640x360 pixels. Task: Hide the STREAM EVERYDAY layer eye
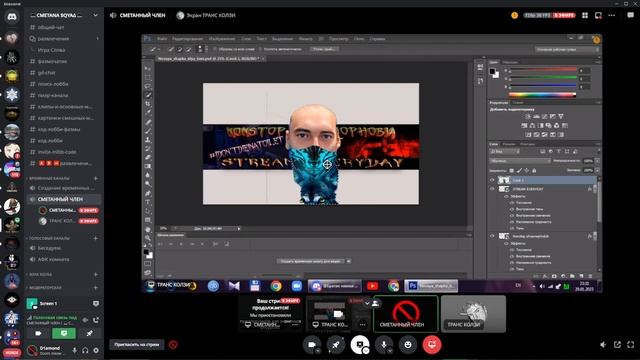492,189
